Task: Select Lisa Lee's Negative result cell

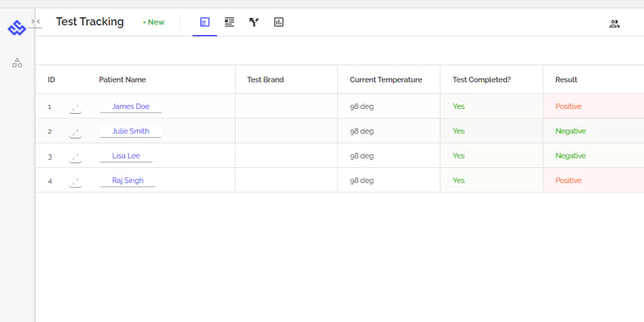Action: pyautogui.click(x=594, y=155)
